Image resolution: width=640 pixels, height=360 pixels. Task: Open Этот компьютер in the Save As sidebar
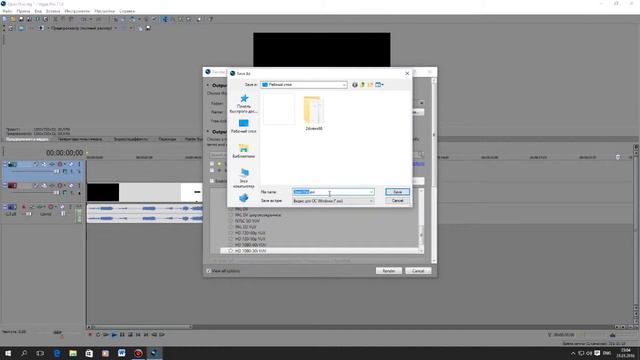coord(244,178)
